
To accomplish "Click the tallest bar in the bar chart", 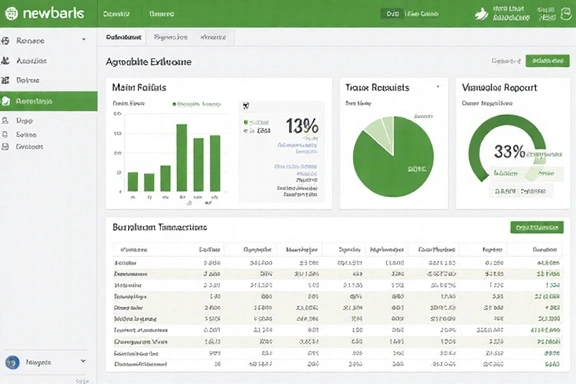I will click(x=181, y=158).
